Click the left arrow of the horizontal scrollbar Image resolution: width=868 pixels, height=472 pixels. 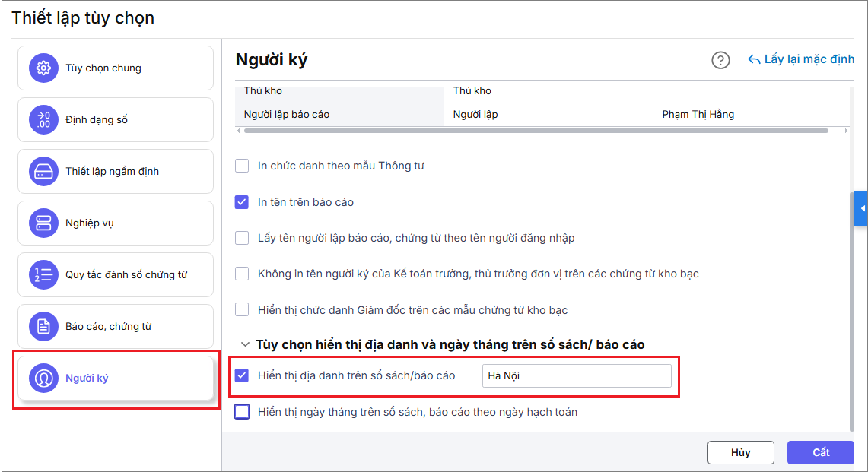point(239,131)
